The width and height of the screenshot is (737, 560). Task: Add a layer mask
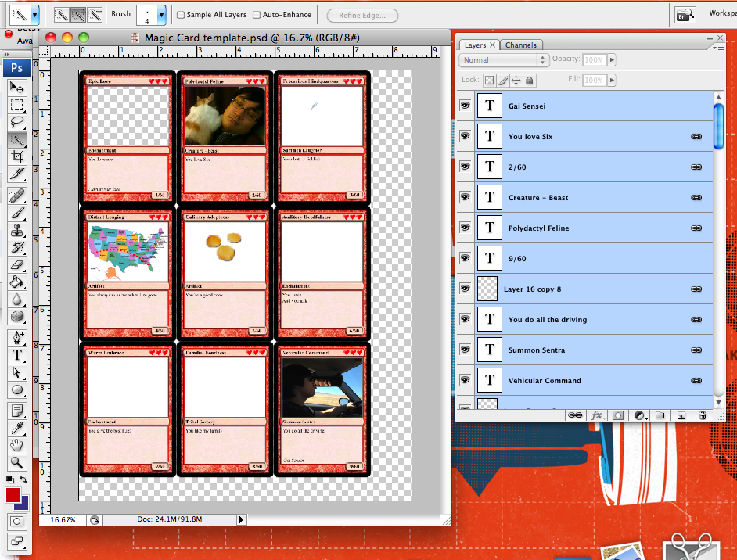click(x=618, y=415)
